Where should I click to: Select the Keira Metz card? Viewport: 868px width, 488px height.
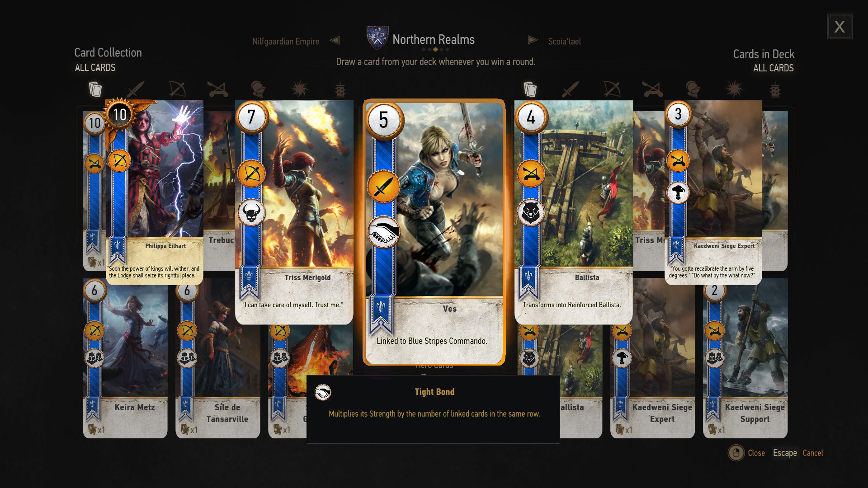tap(125, 358)
